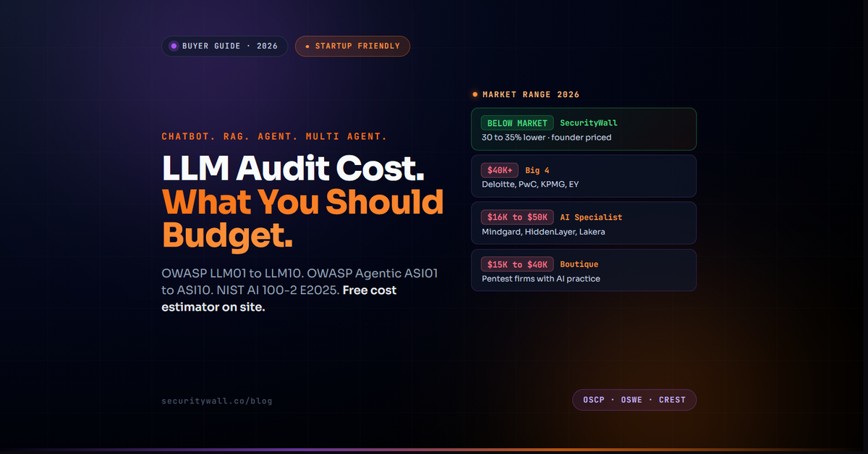Select 'Pentest firms with AI practice' text
This screenshot has height=454, width=868.
[x=541, y=279]
